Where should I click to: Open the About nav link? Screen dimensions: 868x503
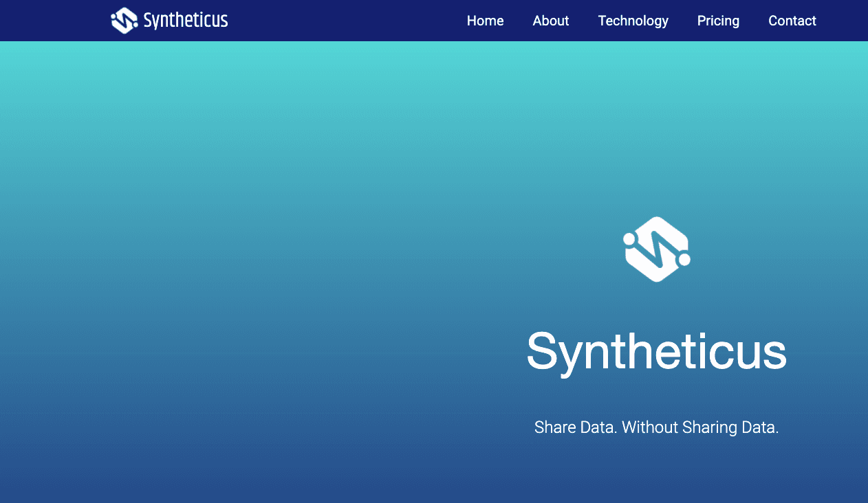550,21
